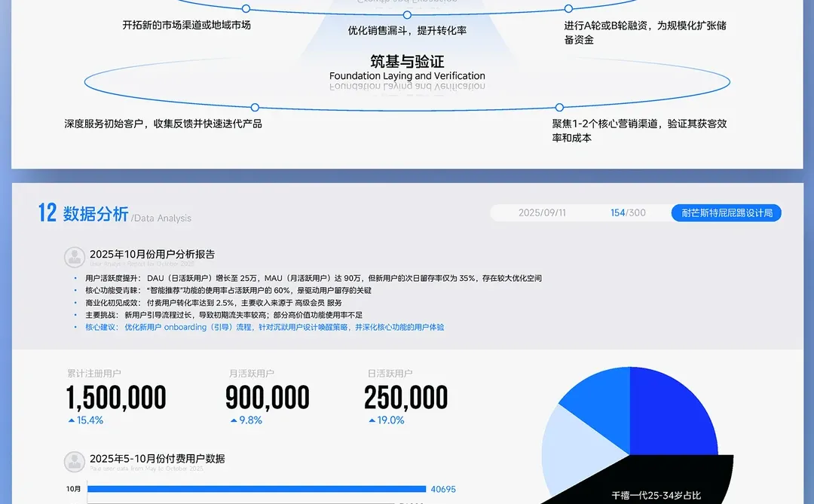Click the /Data Analysis subtitle
The height and width of the screenshot is (504, 814).
(161, 218)
